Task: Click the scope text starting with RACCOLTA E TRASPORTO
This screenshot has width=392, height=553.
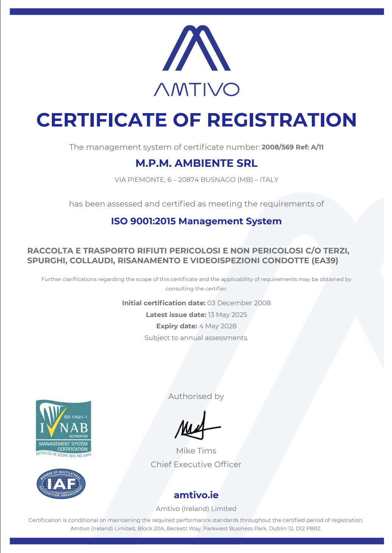Action: point(188,255)
